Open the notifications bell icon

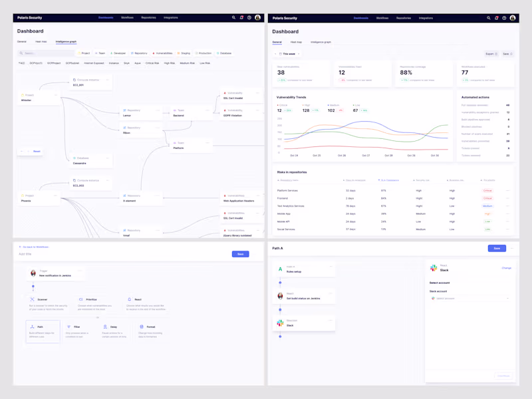[241, 18]
